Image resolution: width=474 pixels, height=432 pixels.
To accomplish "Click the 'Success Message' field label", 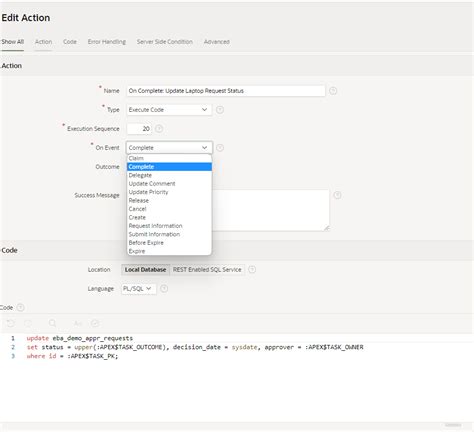I will click(x=97, y=195).
